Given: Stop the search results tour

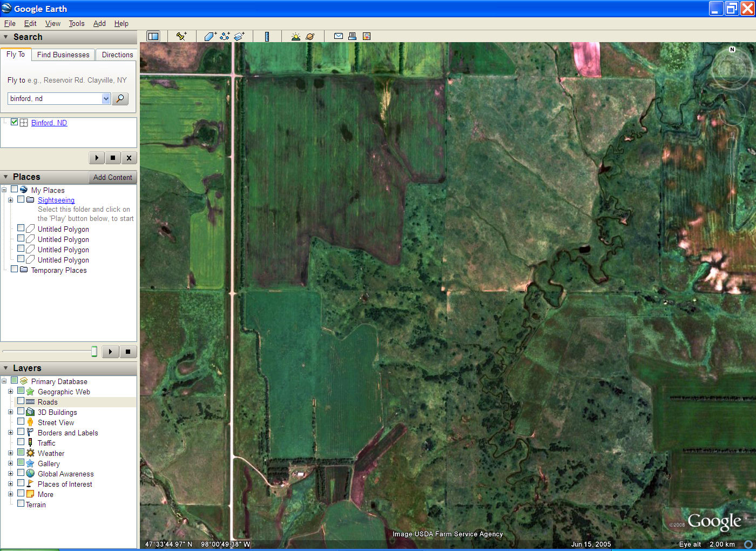Looking at the screenshot, I should coord(113,158).
